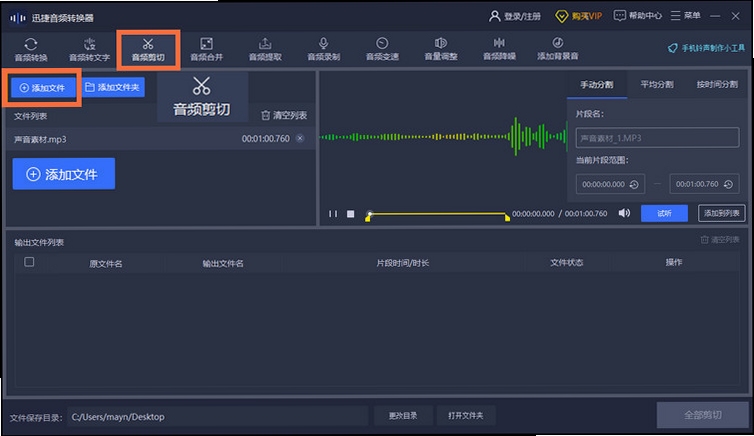Viewport: 754px width, 436px height.
Task: Click the 购买VIP button
Action: pos(578,16)
